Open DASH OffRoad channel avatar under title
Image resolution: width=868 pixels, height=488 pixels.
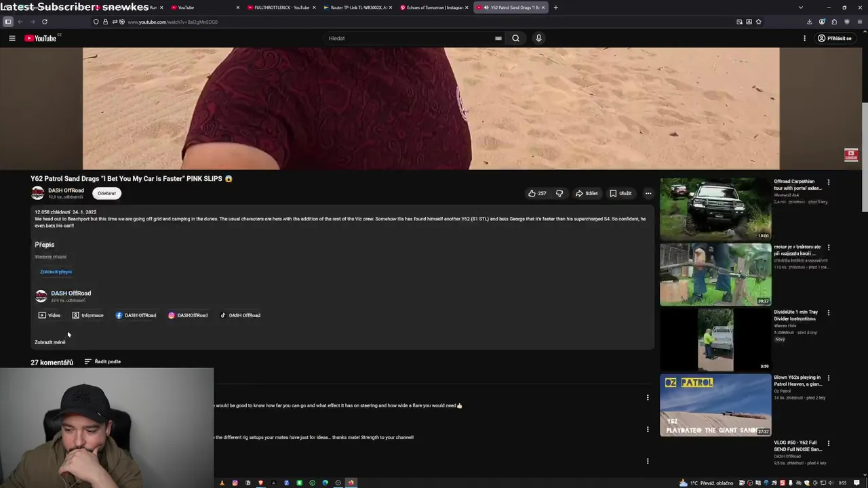tap(38, 193)
